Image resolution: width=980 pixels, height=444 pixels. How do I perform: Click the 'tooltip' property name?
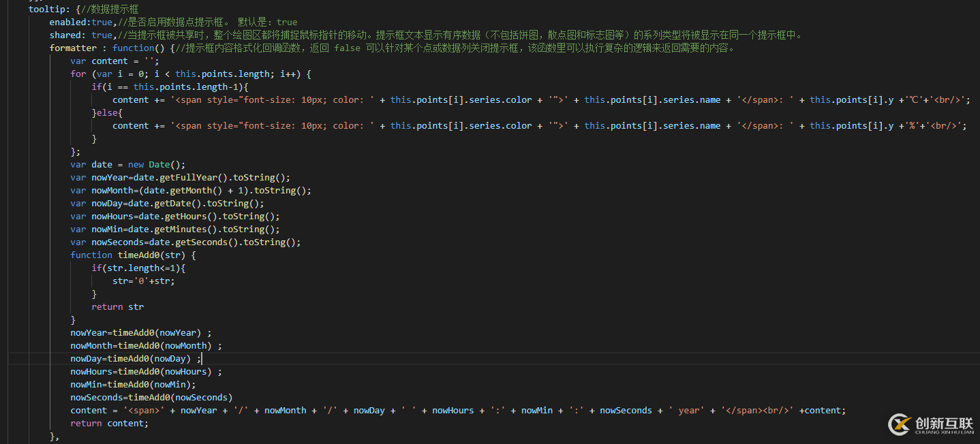tap(47, 9)
